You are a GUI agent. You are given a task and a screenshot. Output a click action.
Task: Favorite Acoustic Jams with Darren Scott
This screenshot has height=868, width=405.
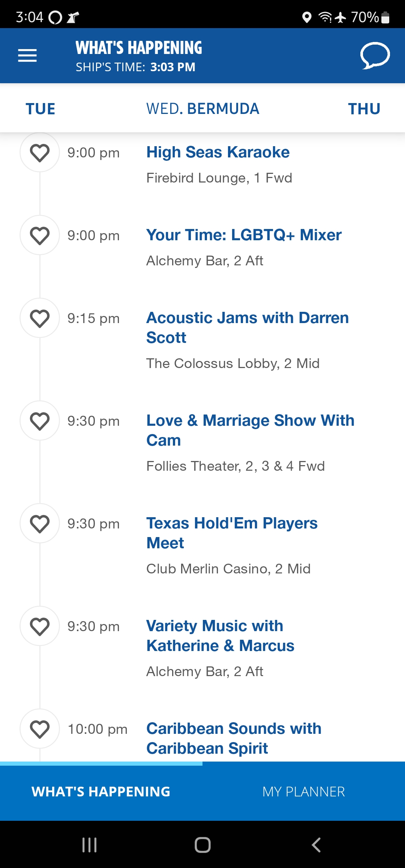pos(40,318)
